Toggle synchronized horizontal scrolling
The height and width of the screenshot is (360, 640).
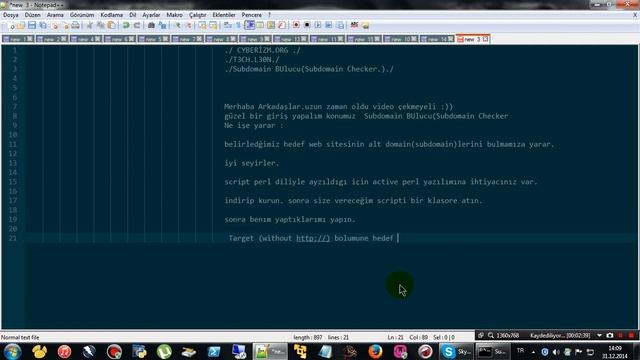pyautogui.click(x=213, y=25)
